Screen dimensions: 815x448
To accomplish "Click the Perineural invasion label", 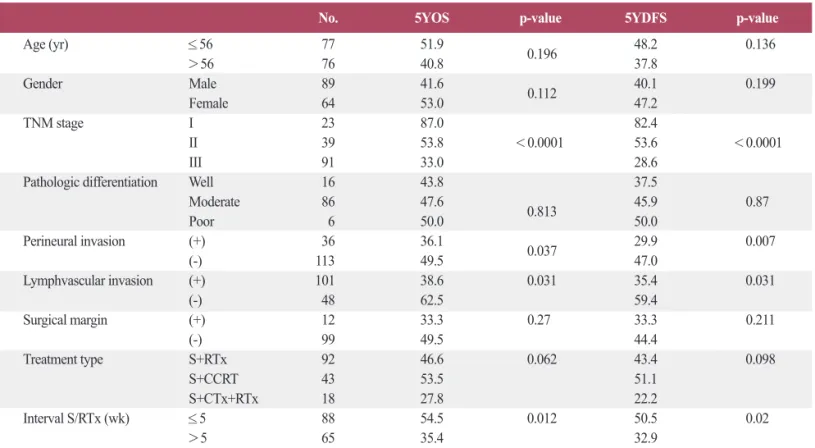I will point(74,241).
